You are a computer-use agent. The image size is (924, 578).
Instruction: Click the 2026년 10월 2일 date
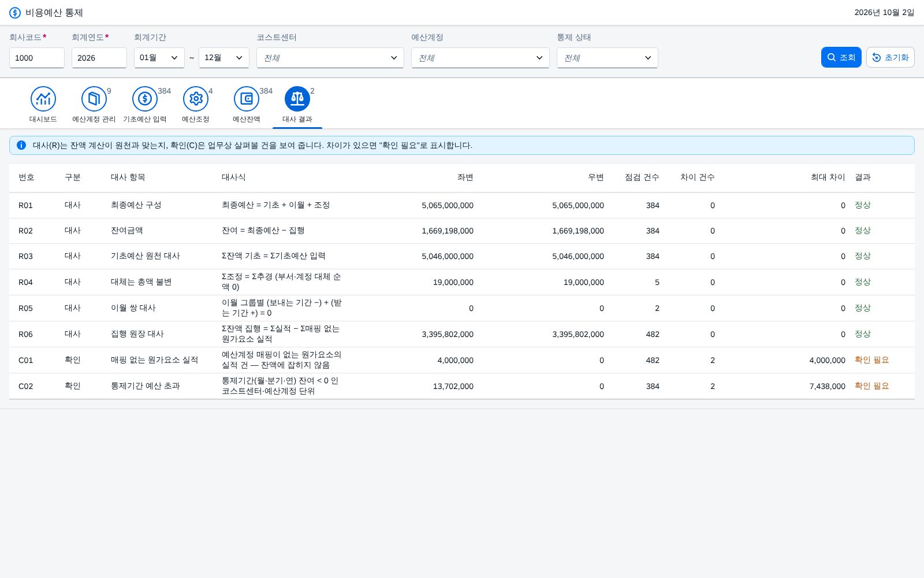[x=884, y=13]
